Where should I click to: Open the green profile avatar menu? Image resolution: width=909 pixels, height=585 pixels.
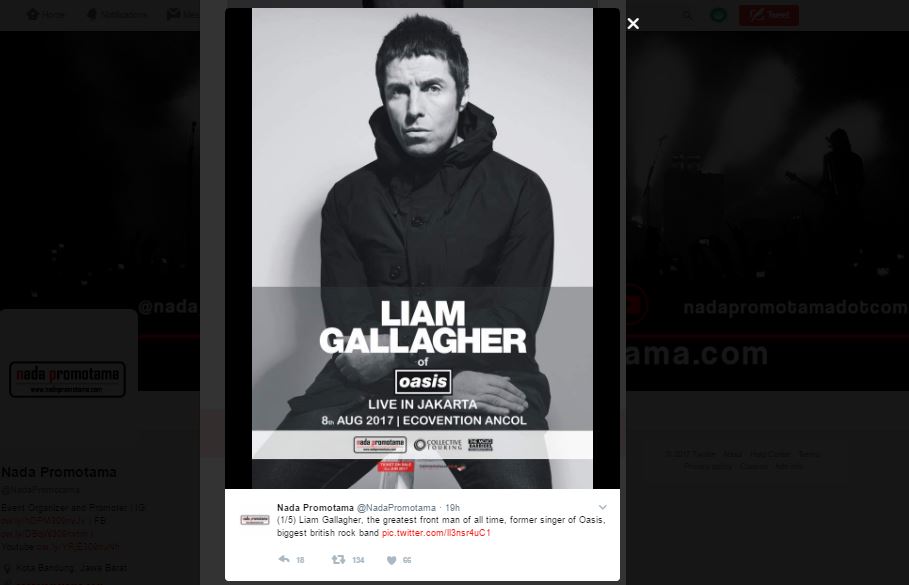[x=718, y=14]
